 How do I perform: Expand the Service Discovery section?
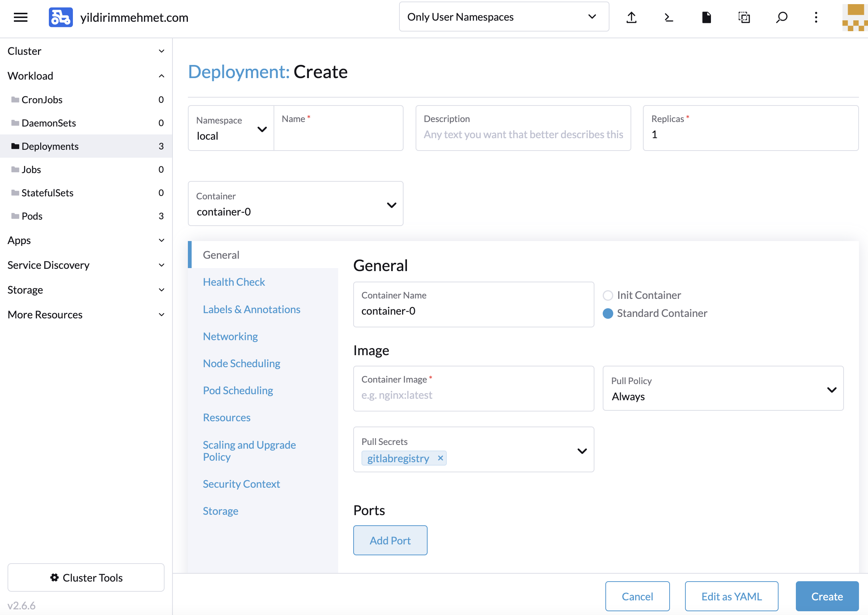click(x=86, y=265)
